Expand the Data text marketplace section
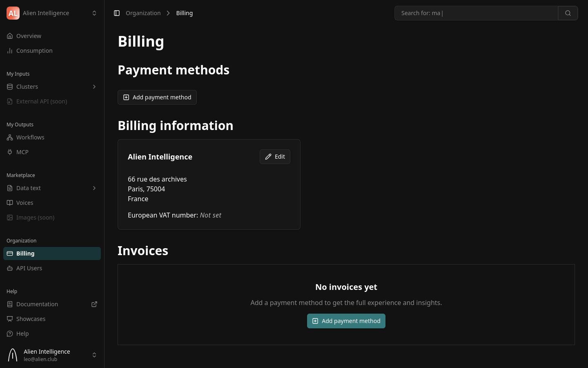Image resolution: width=588 pixels, height=368 pixels. [x=94, y=188]
